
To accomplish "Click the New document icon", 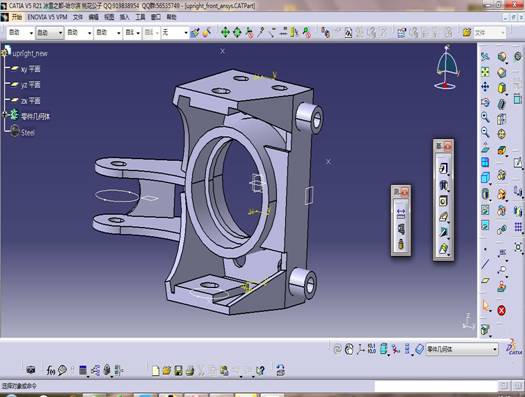I will coord(155,371).
